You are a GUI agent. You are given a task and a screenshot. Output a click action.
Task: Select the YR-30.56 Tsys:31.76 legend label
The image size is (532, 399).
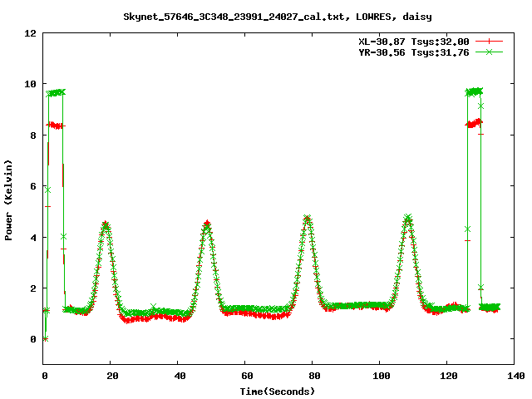[x=414, y=52]
